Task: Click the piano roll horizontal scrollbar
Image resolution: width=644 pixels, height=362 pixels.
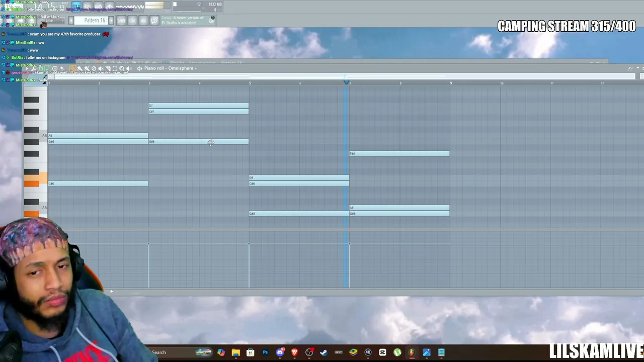Action: [x=345, y=76]
